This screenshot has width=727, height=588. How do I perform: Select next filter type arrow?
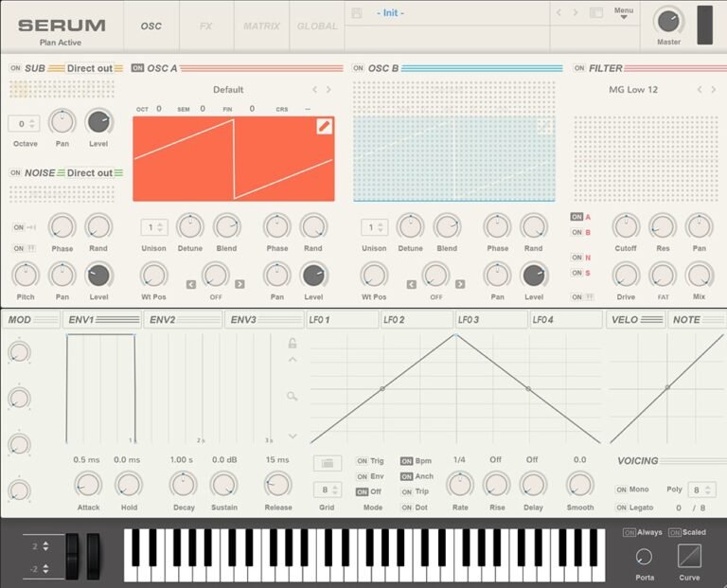(x=714, y=90)
